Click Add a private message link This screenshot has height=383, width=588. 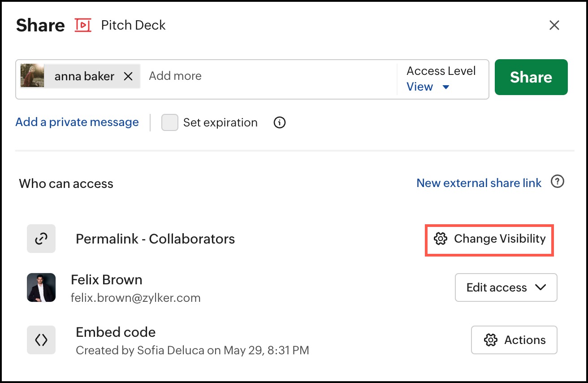(77, 122)
